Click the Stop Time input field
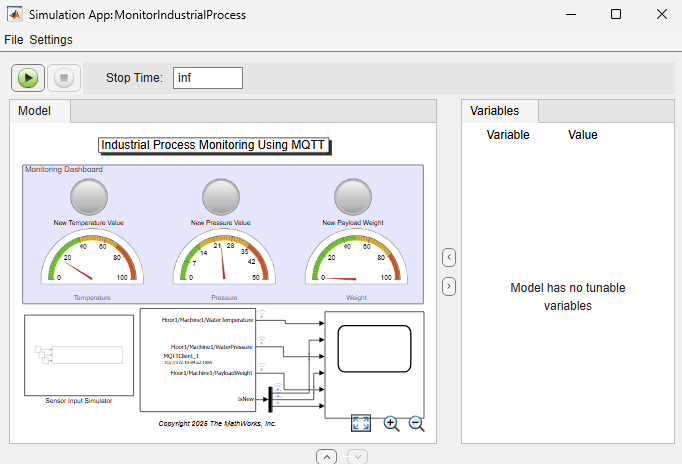Image resolution: width=682 pixels, height=464 pixels. pos(208,78)
